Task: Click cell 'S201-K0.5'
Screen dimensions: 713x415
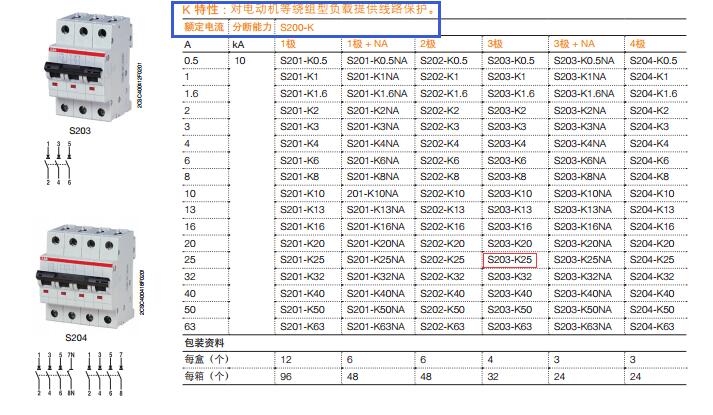Action: (x=304, y=60)
